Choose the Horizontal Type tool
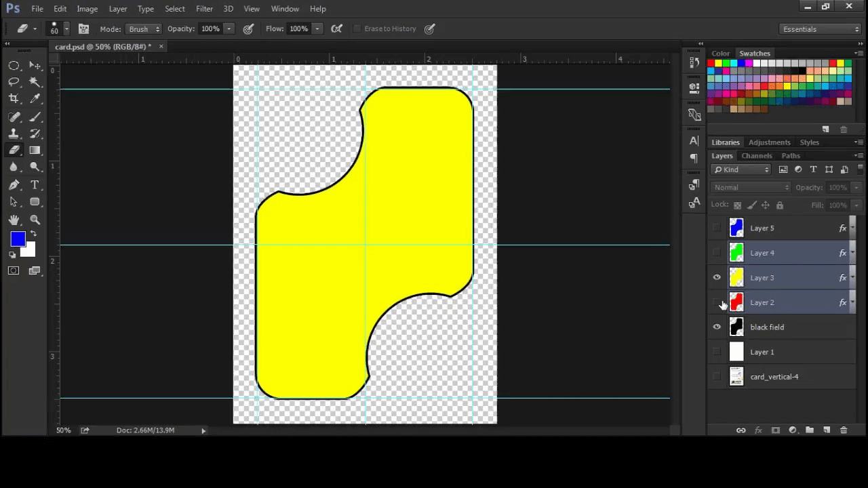The image size is (868, 488). click(x=35, y=184)
